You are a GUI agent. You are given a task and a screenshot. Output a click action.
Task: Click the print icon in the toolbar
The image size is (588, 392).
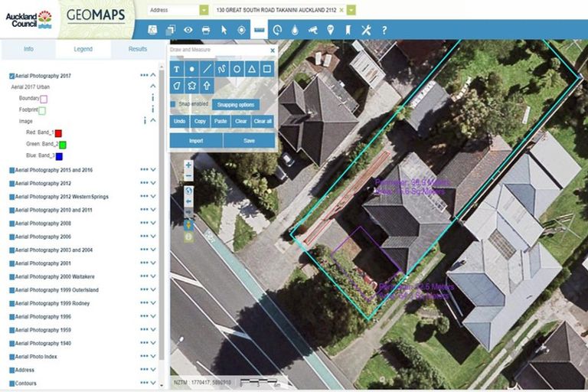[x=206, y=30]
